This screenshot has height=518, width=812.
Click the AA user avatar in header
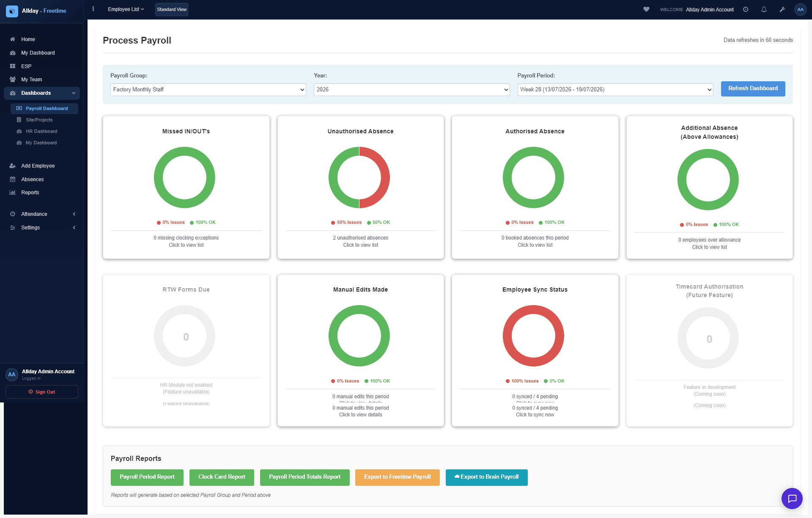pos(800,9)
